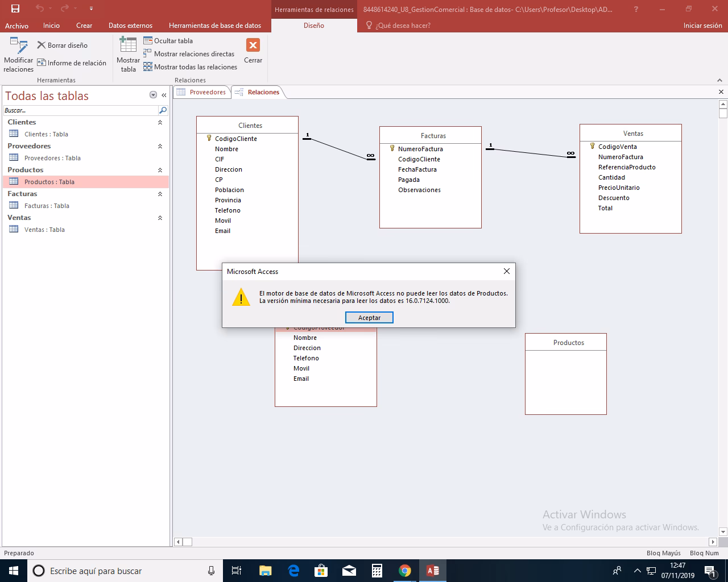
Task: Click the Save icon in title bar
Action: [x=15, y=9]
